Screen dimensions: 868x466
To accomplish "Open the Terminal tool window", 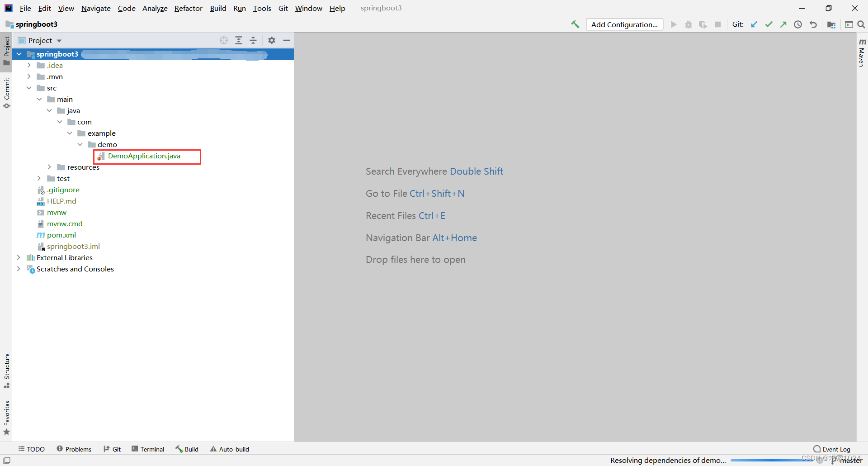I will (148, 449).
